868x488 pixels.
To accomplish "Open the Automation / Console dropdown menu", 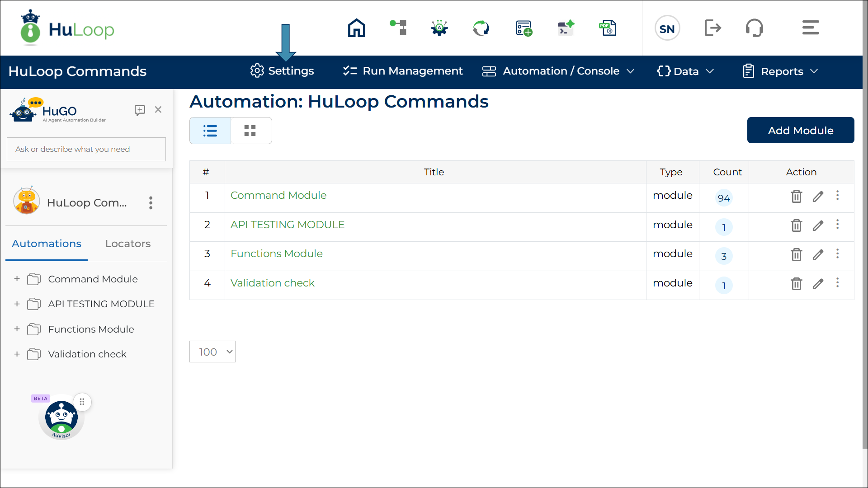I will (x=558, y=71).
